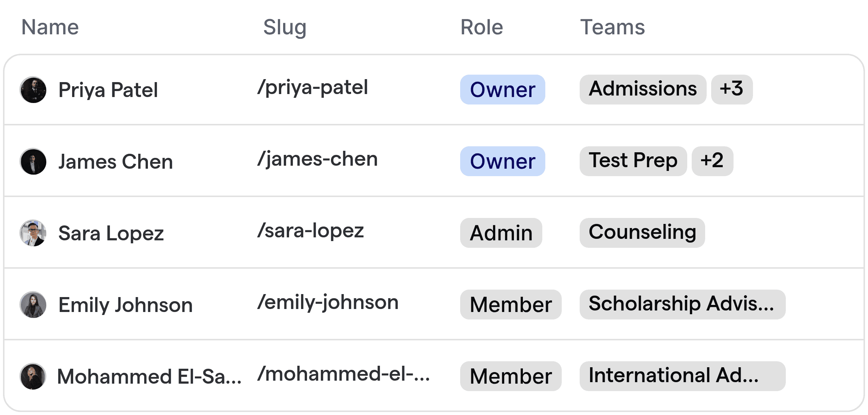Select the Member badge on Emily Johnson's row
The height and width of the screenshot is (415, 868).
pyautogui.click(x=511, y=305)
